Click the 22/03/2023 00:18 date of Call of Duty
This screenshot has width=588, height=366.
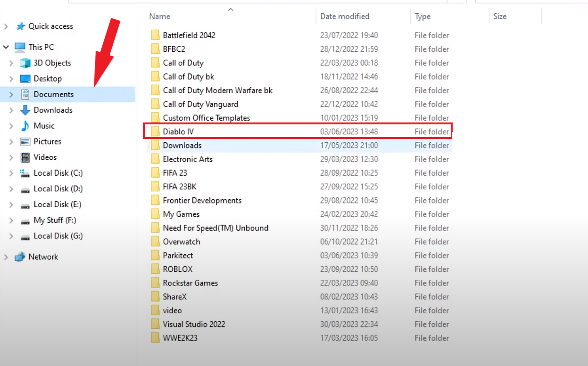pos(349,63)
